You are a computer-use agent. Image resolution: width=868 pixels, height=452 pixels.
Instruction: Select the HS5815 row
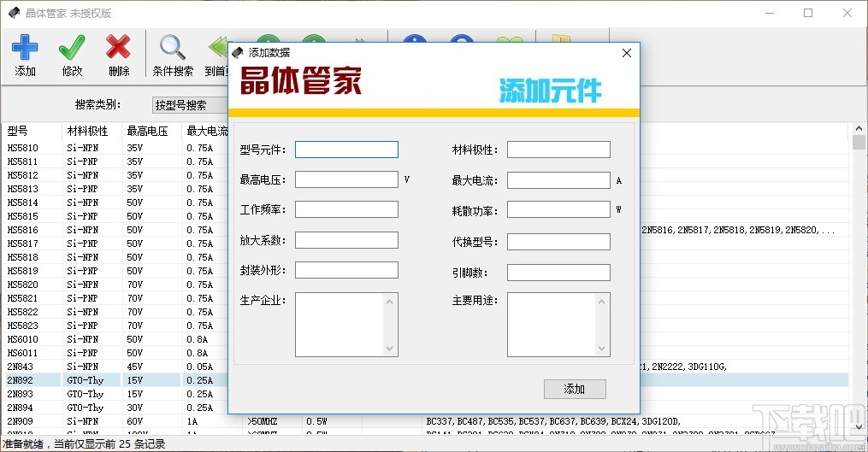coord(115,216)
